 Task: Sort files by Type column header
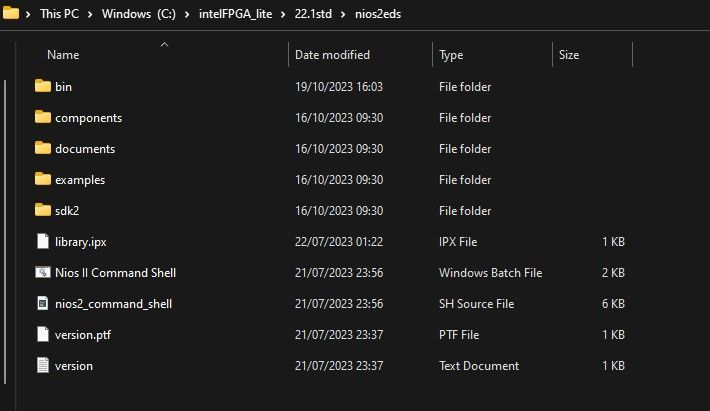coord(451,55)
